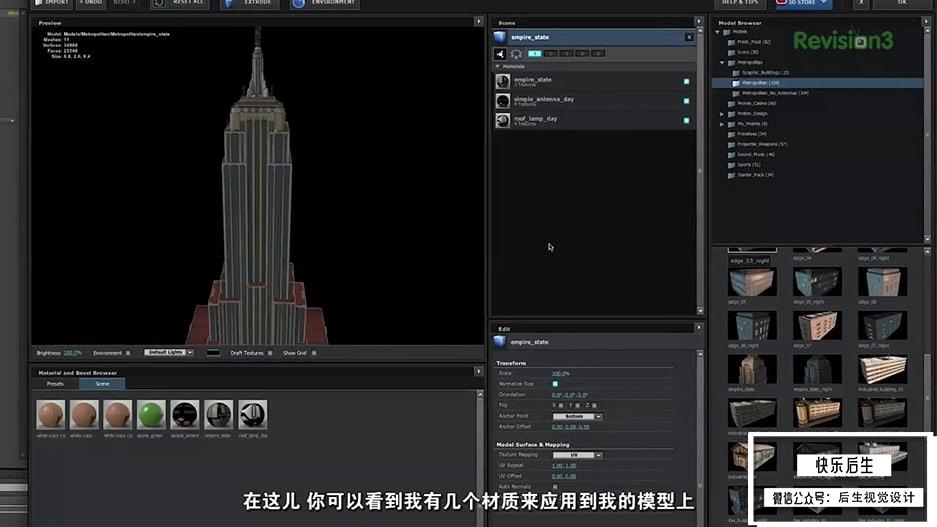
Task: Click the Extrude button
Action: click(x=250, y=3)
